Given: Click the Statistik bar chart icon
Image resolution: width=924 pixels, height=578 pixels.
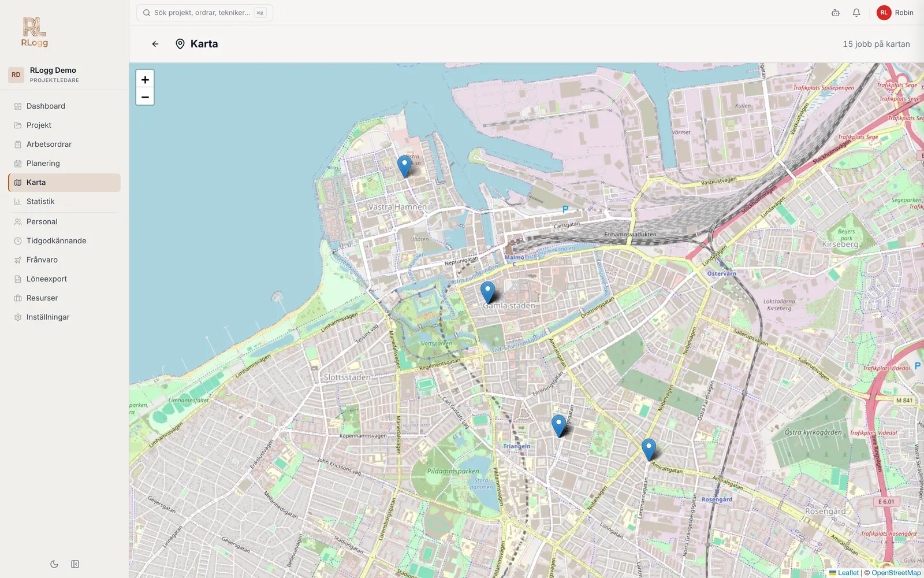Looking at the screenshot, I should tap(18, 202).
